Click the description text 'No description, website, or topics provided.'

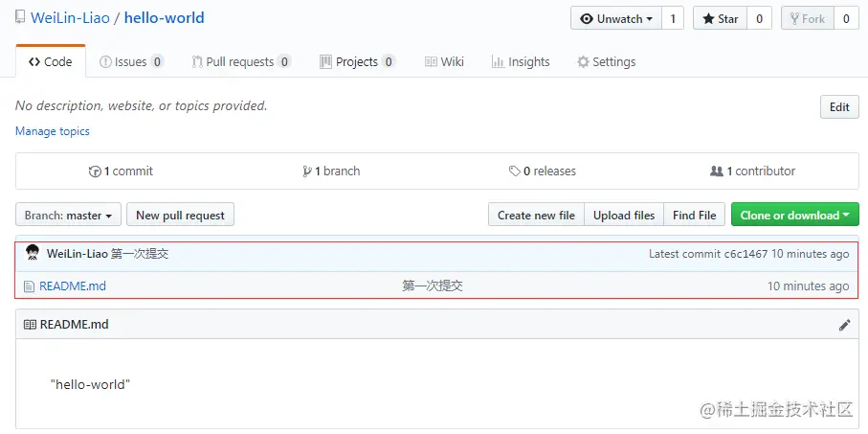[x=142, y=105]
